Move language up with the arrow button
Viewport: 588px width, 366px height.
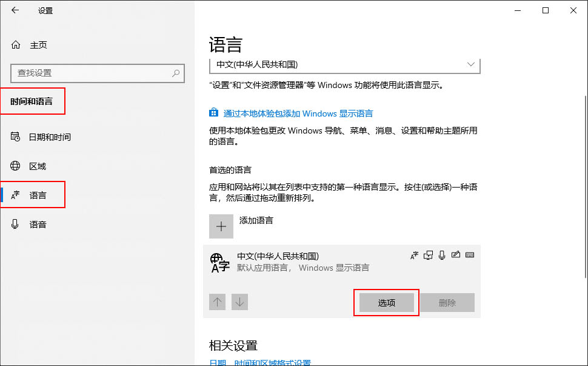(x=217, y=302)
